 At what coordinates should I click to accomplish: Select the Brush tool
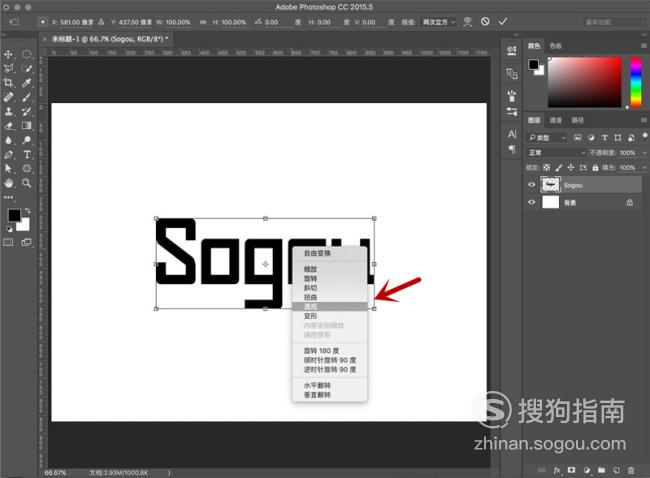27,97
